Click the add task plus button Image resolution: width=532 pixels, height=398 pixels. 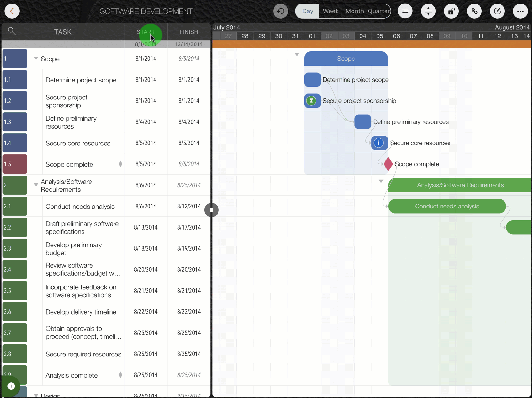coord(11,386)
